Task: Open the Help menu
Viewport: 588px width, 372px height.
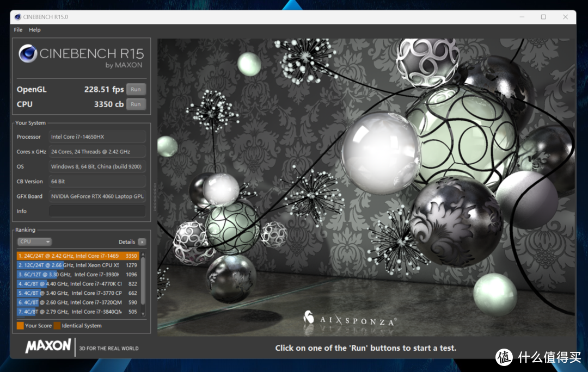Action: click(34, 29)
